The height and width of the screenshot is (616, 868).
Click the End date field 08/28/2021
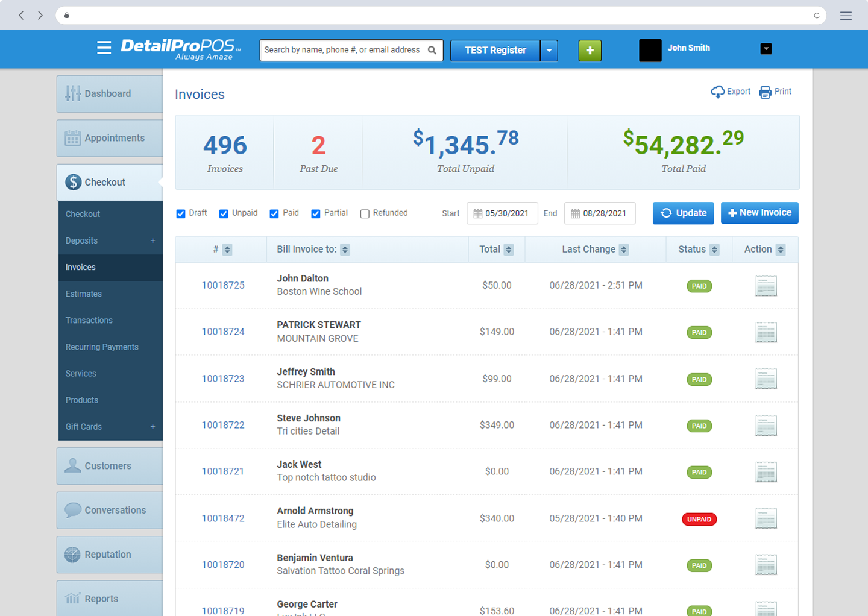click(600, 213)
